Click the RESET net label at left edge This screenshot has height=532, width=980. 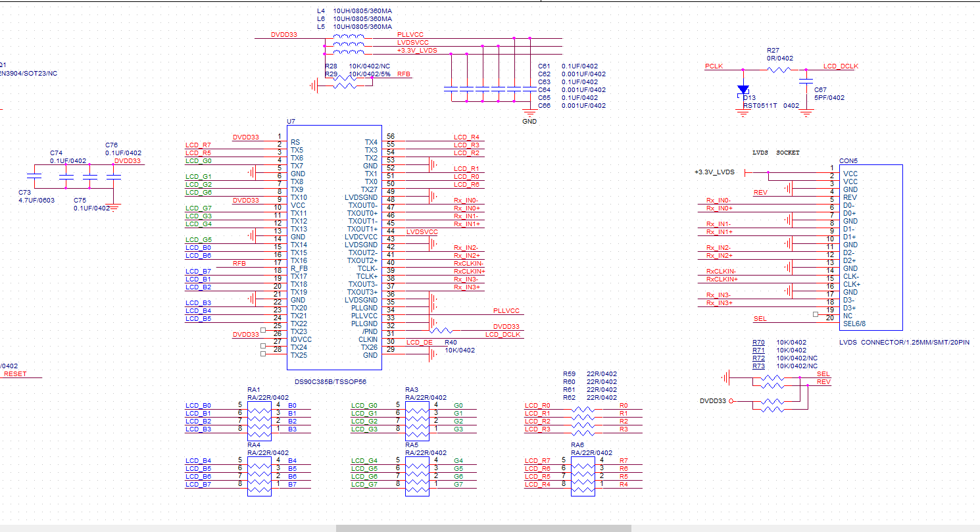click(x=15, y=374)
